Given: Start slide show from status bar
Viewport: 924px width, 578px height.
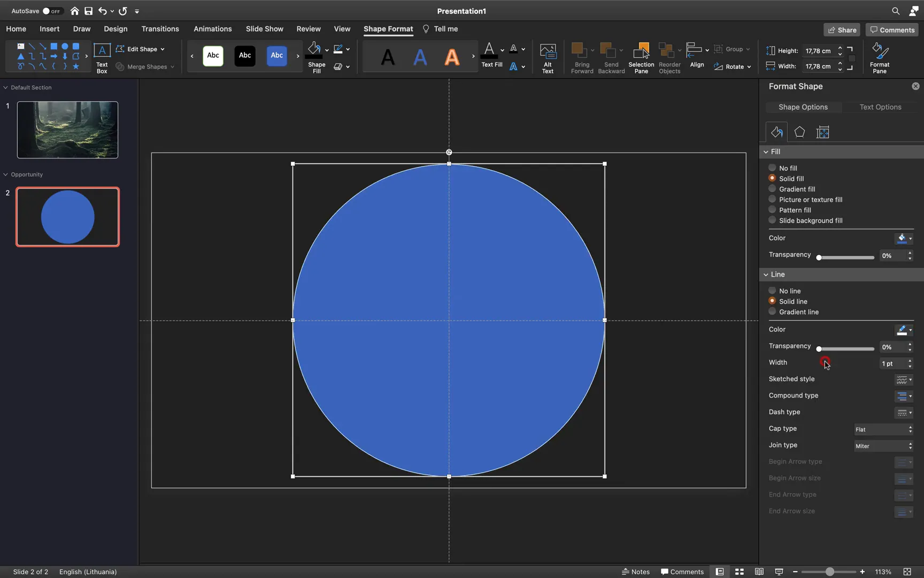Looking at the screenshot, I should [779, 572].
